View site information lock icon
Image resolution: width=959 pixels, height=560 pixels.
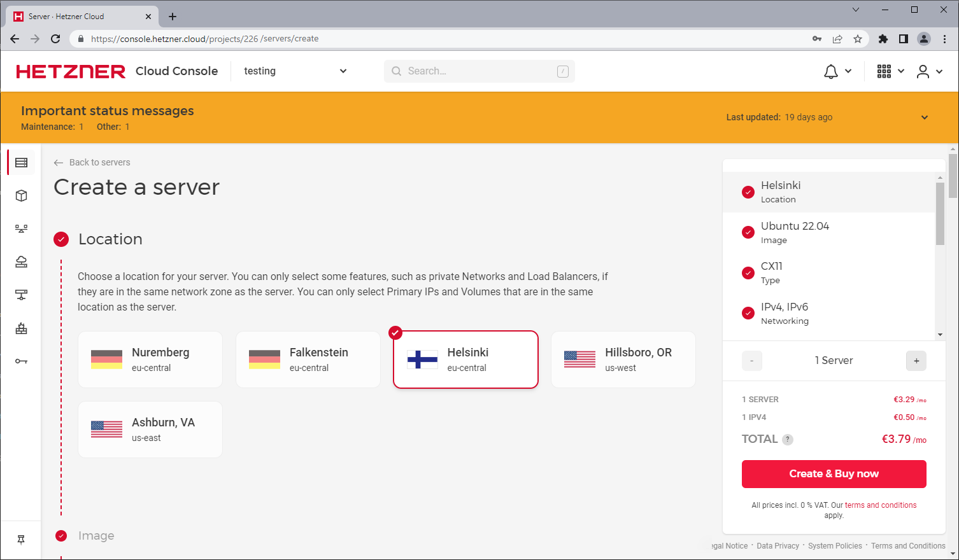pos(81,39)
